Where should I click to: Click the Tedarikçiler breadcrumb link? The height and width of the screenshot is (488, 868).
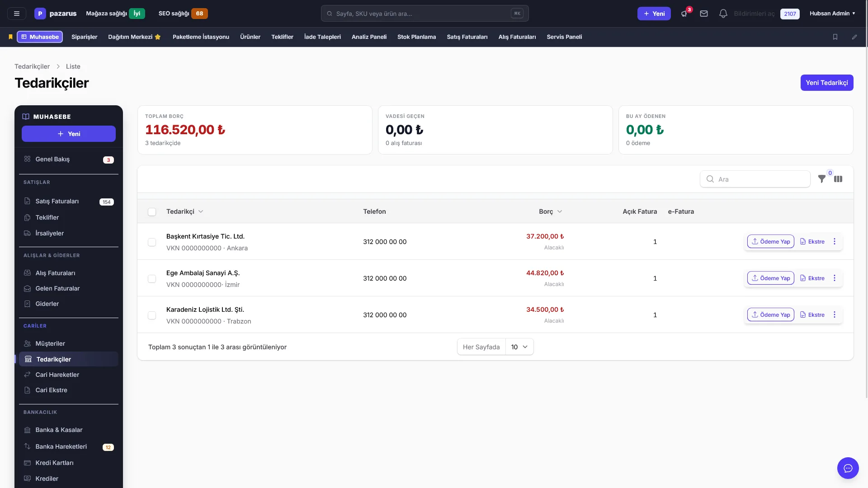[32, 66]
